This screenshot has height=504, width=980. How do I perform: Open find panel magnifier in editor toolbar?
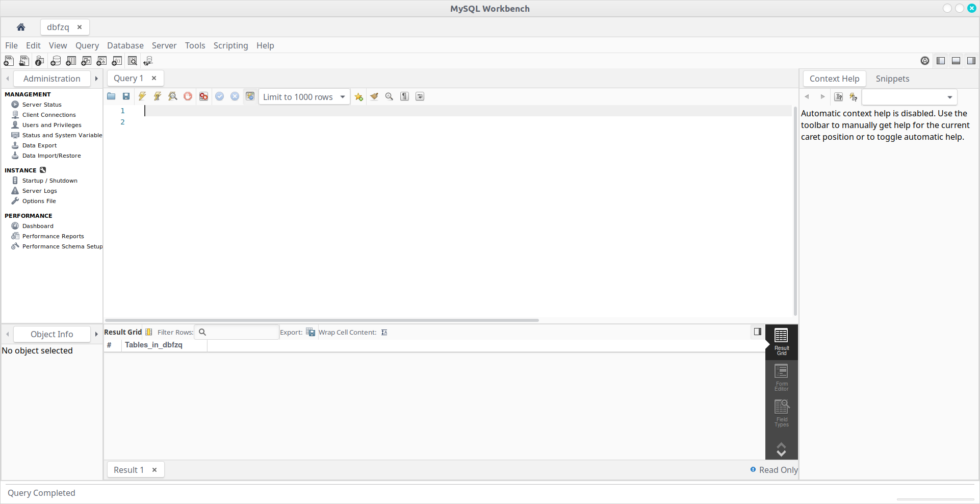[390, 96]
